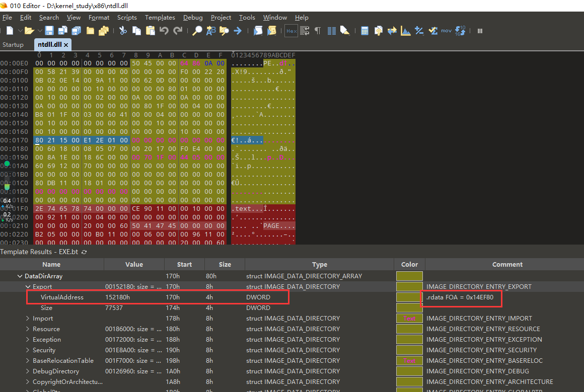Open Hex Operations plus-minus icon
This screenshot has height=392, width=584.
pyautogui.click(x=419, y=31)
